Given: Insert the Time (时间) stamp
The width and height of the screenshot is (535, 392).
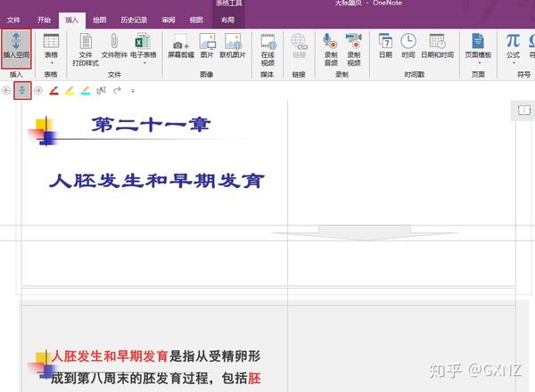Looking at the screenshot, I should (408, 45).
